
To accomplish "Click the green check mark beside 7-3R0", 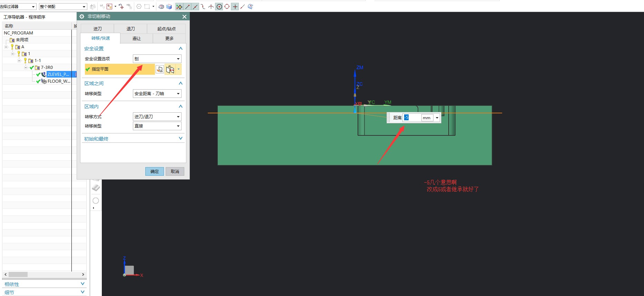I will pyautogui.click(x=32, y=68).
